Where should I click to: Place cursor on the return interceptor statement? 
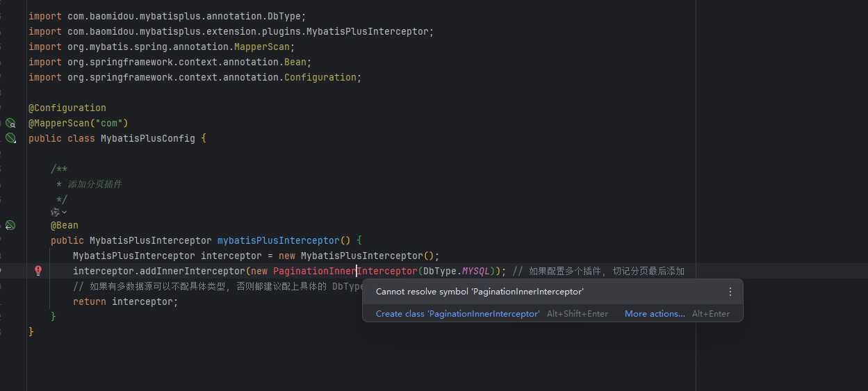(x=125, y=301)
